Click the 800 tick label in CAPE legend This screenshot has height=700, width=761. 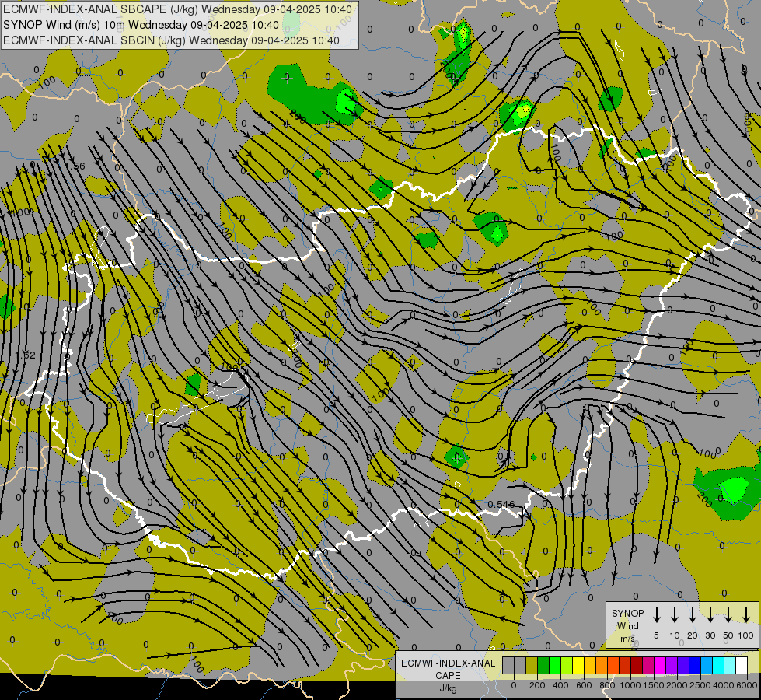(x=607, y=685)
